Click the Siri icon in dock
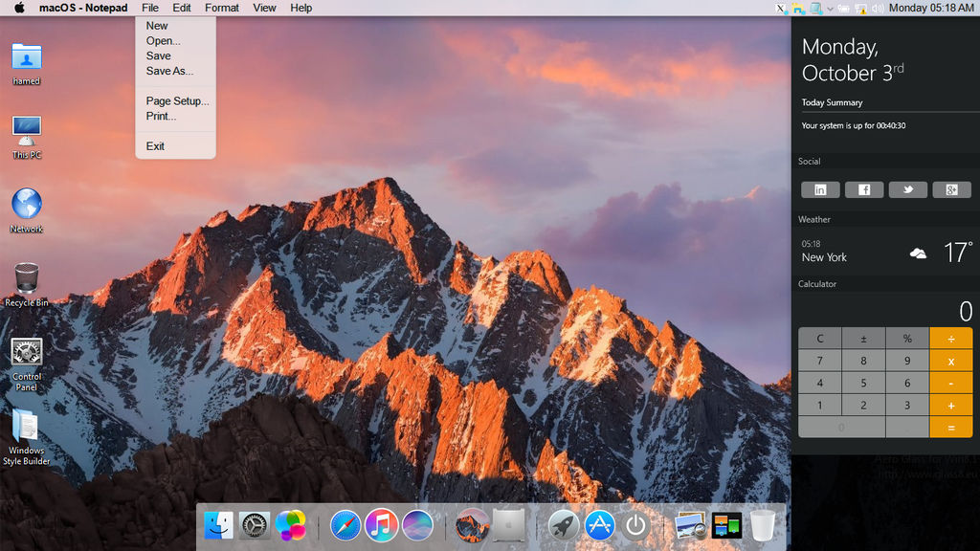The image size is (980, 551). point(417,525)
